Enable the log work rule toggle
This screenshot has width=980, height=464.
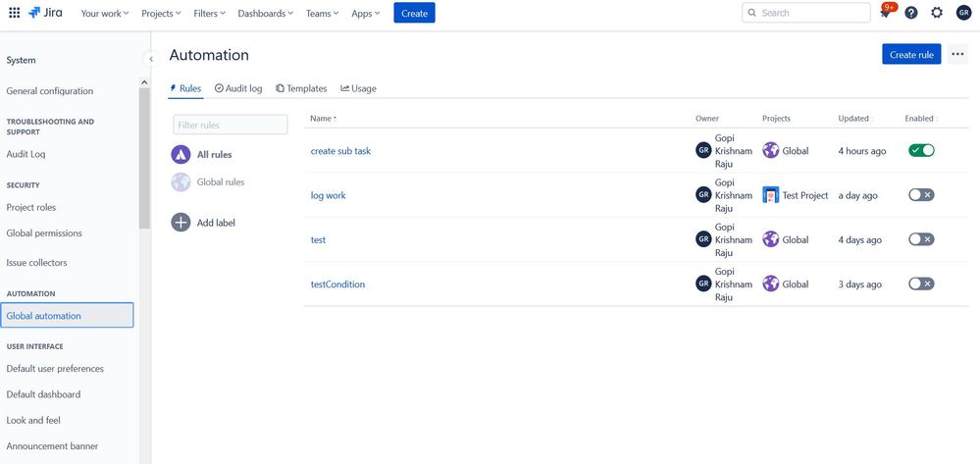(921, 195)
